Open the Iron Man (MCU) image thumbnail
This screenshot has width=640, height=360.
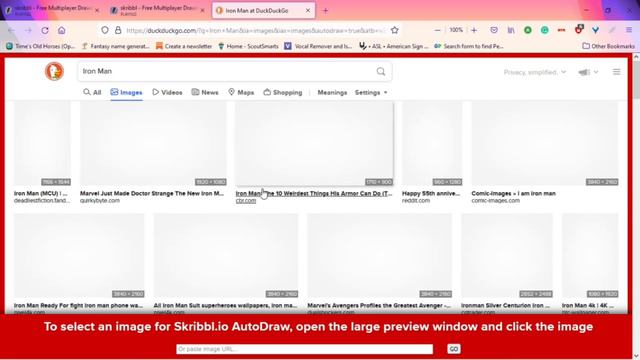tap(42, 144)
